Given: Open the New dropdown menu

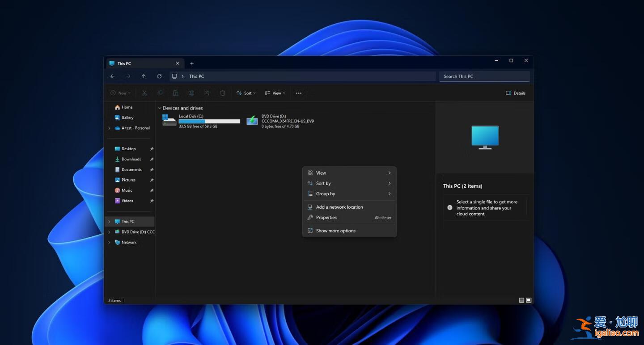Looking at the screenshot, I should click(120, 93).
